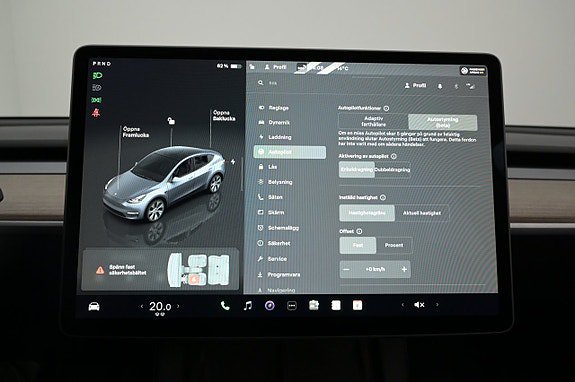This screenshot has height=382, width=575.
Task: Tap the lock icon in the top status bar
Action: pyautogui.click(x=252, y=67)
